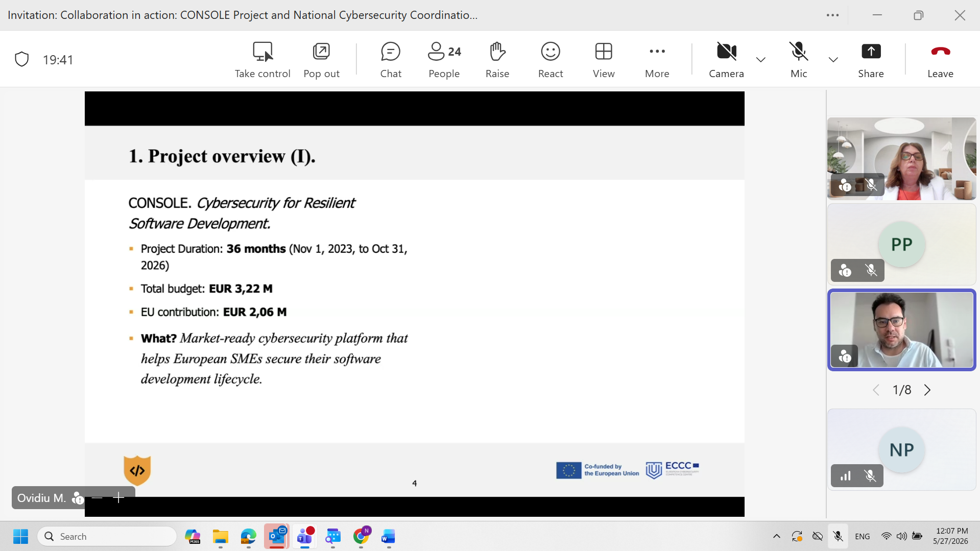This screenshot has width=980, height=551.
Task: Open the Chat panel
Action: click(x=391, y=60)
